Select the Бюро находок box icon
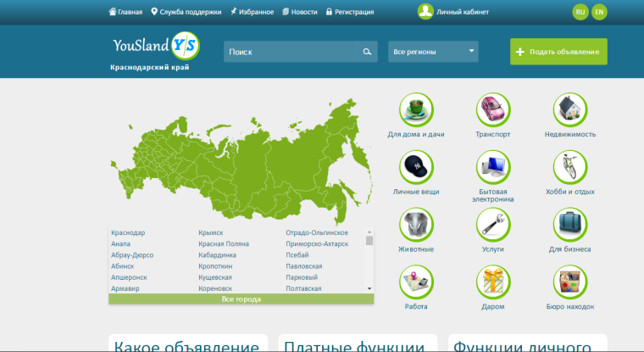644x352 pixels. [570, 282]
